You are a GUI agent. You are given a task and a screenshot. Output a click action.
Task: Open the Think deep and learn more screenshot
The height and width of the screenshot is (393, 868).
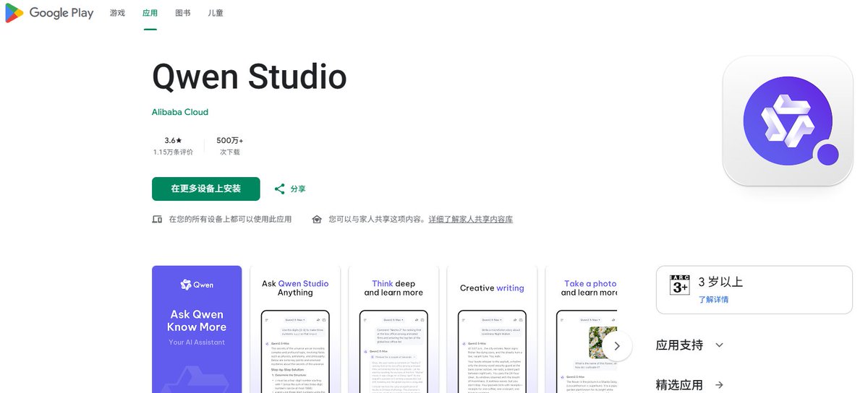click(x=393, y=329)
